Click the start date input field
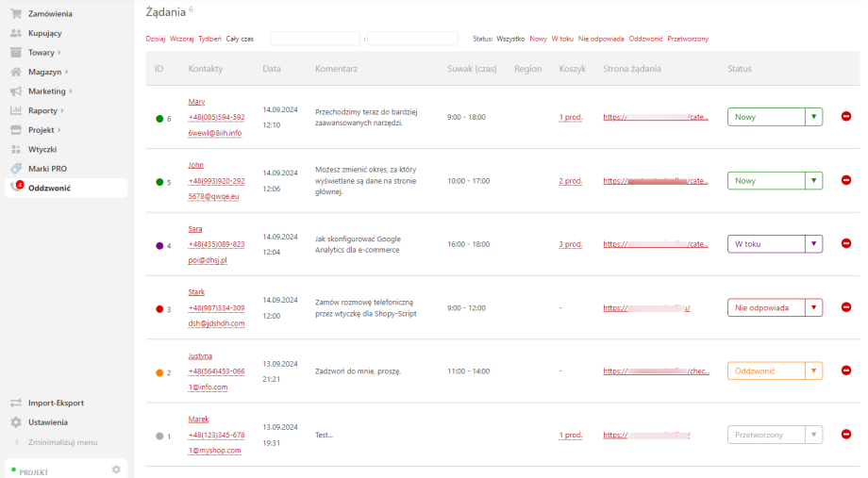 coord(314,39)
